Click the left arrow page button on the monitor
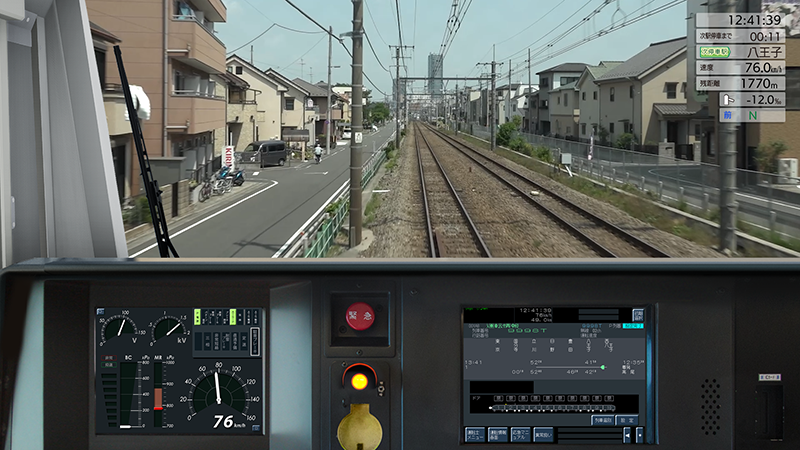This screenshot has width=800, height=450. [x=628, y=435]
